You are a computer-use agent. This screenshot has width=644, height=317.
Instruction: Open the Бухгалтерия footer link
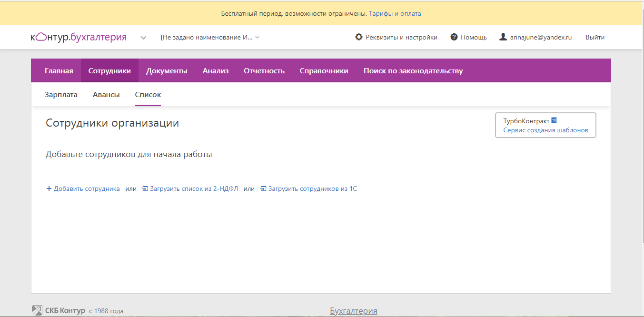pyautogui.click(x=354, y=311)
